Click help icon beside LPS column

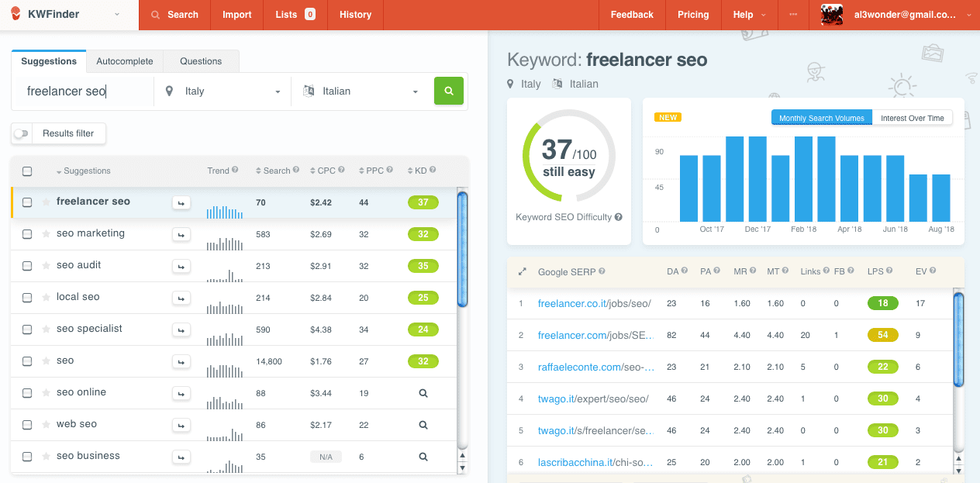(889, 271)
